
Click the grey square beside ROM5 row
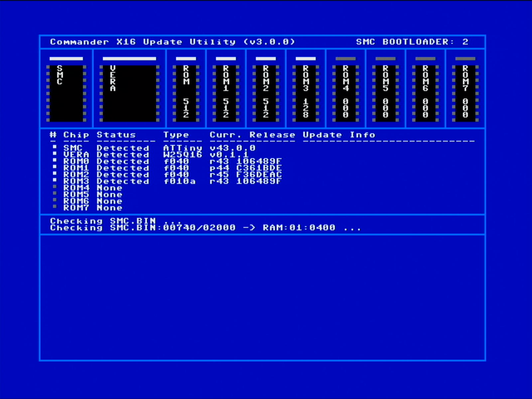(x=55, y=193)
